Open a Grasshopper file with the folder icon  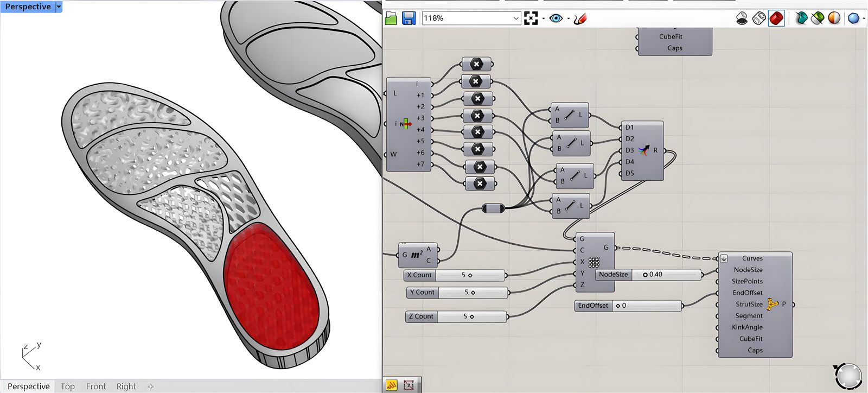[391, 18]
